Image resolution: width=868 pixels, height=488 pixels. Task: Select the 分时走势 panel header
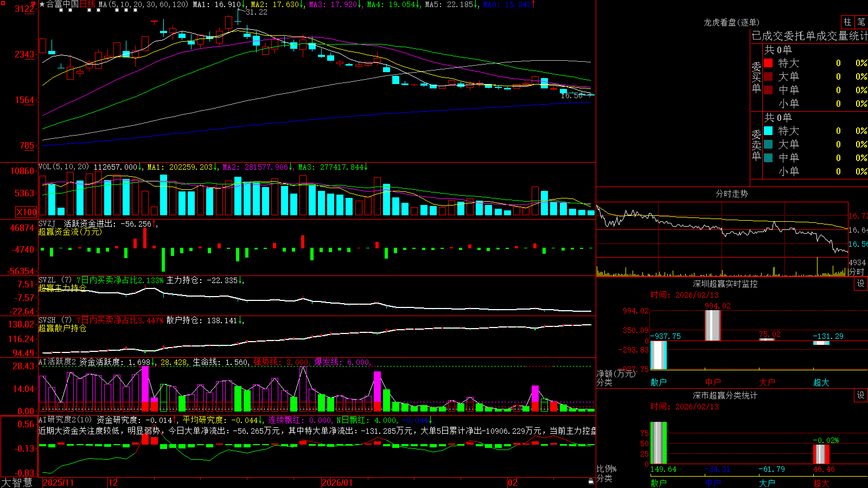click(x=732, y=194)
